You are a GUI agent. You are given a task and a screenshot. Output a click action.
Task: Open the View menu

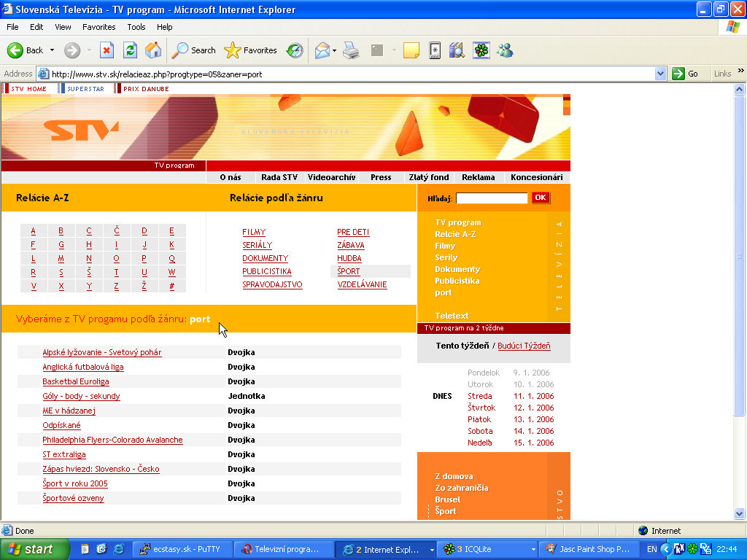(63, 27)
